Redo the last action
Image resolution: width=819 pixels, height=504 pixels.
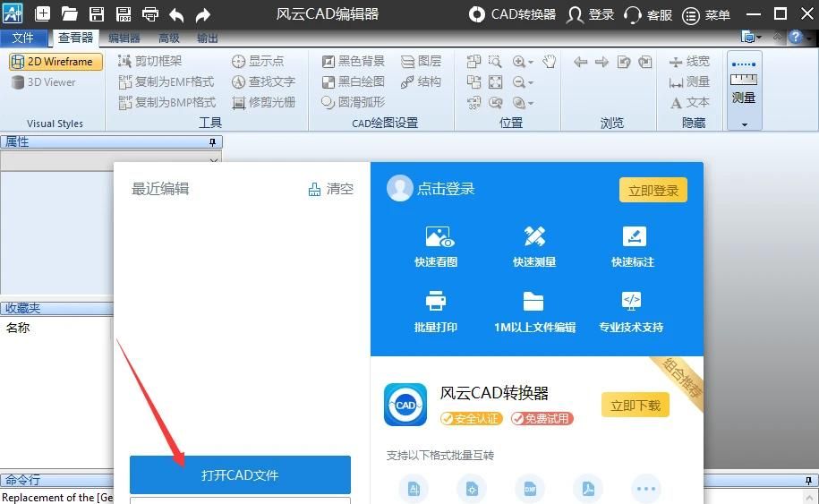click(x=203, y=15)
